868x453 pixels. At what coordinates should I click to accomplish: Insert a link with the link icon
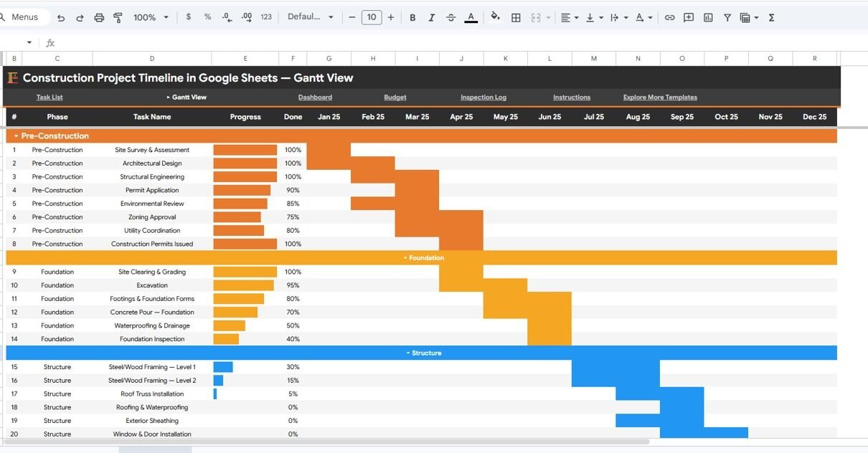[x=669, y=18]
